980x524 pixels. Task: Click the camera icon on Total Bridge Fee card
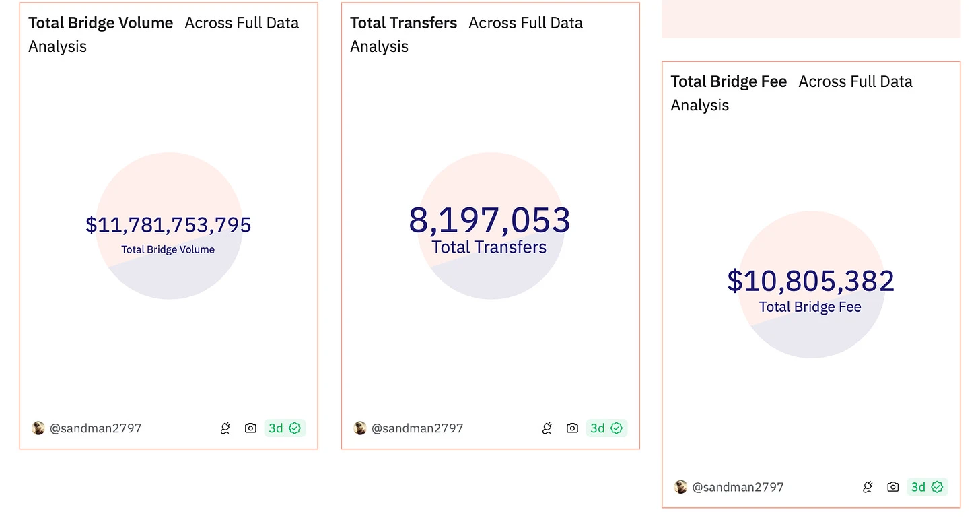click(893, 486)
